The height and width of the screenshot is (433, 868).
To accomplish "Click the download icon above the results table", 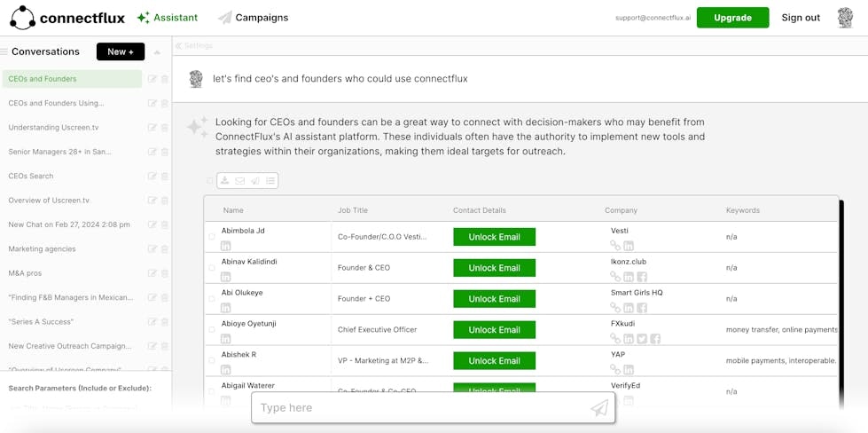I will point(225,181).
